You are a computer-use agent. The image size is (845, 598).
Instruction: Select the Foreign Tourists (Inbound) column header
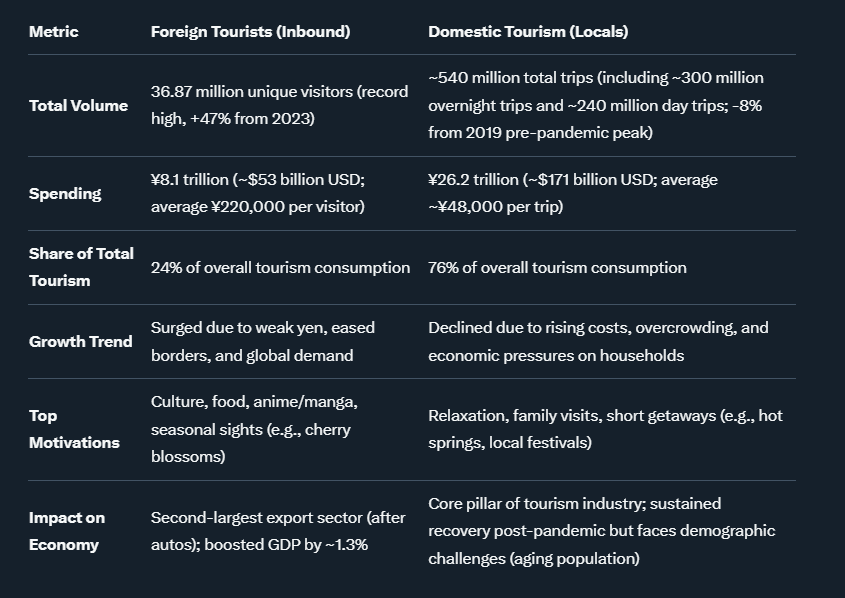250,32
